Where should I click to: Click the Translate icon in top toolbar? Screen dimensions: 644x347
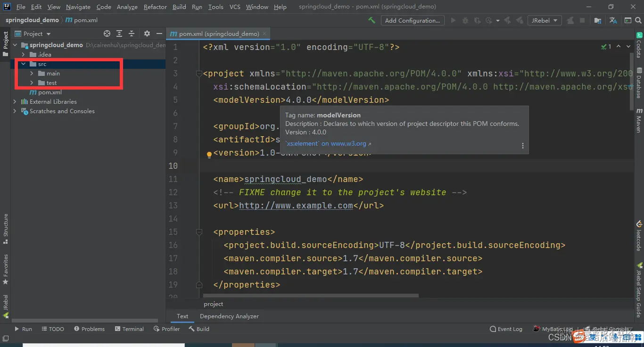tap(613, 20)
